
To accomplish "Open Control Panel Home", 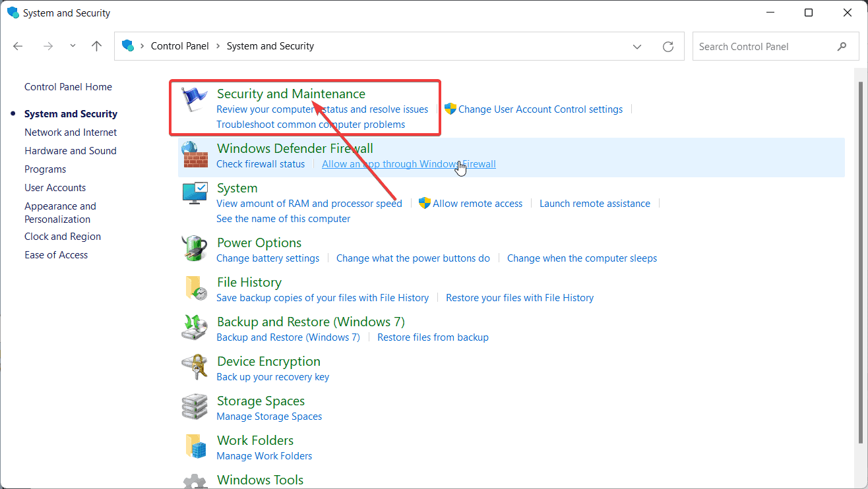I will (x=68, y=87).
